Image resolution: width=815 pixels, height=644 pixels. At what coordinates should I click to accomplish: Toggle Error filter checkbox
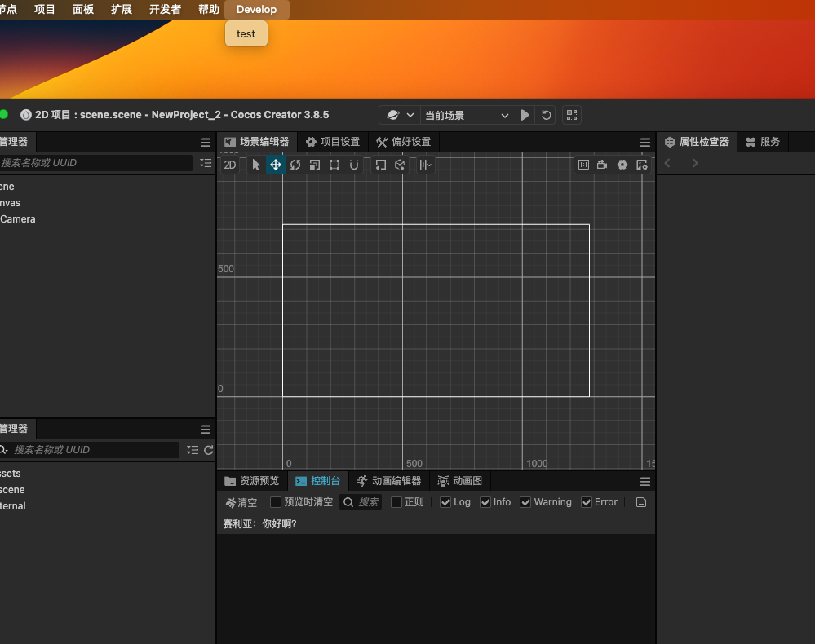pyautogui.click(x=587, y=502)
